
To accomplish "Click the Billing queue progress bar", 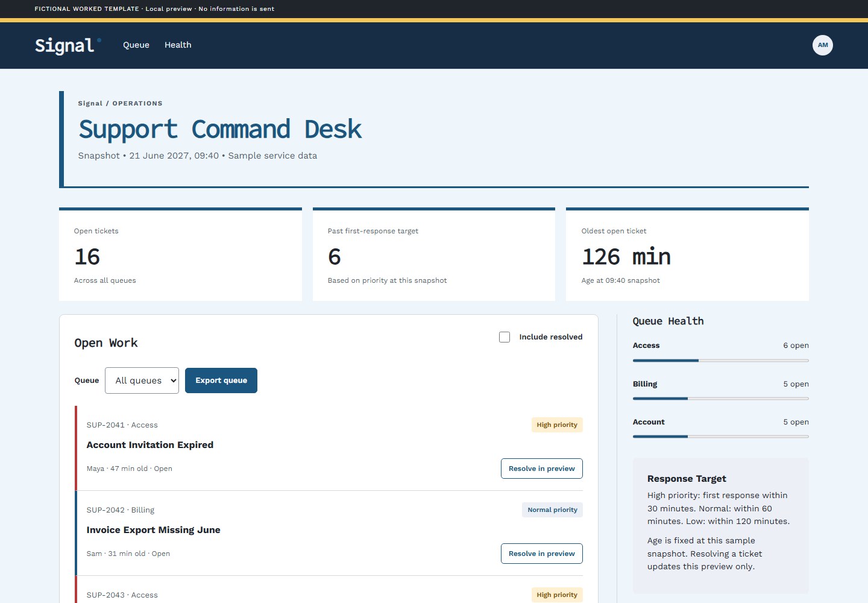I will click(721, 399).
